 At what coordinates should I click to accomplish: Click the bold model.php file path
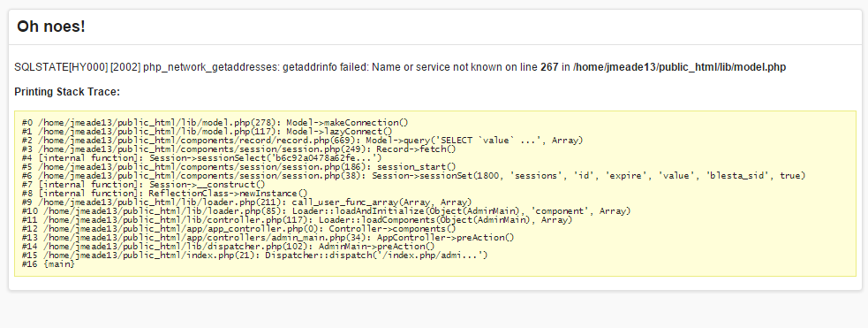click(x=679, y=67)
